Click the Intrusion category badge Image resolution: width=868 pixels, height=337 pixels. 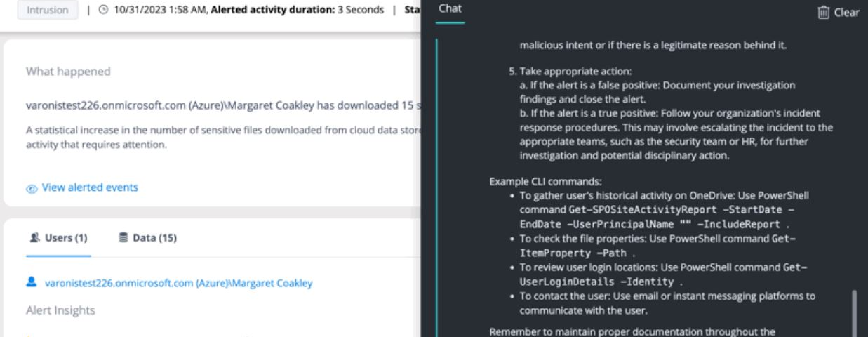48,11
